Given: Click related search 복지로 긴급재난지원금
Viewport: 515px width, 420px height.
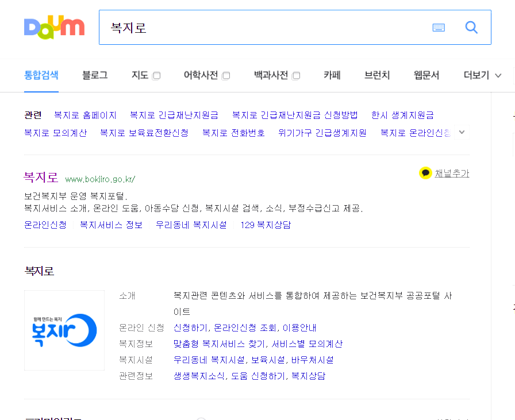Looking at the screenshot, I should click(x=174, y=115).
